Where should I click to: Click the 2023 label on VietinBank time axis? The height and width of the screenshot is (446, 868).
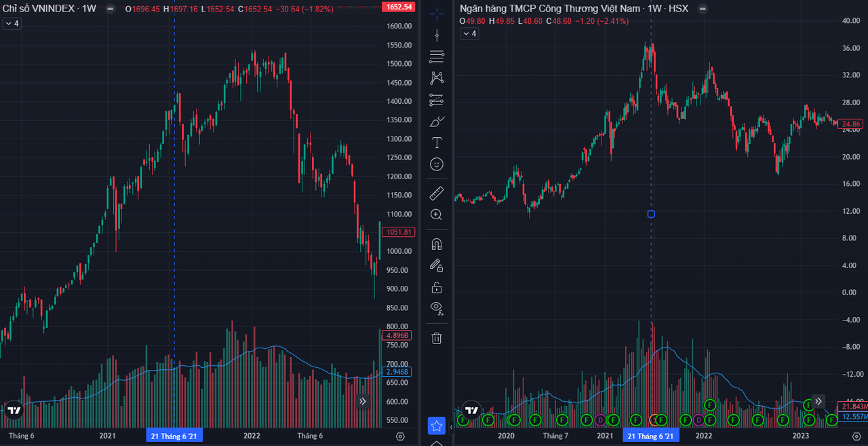(x=801, y=436)
